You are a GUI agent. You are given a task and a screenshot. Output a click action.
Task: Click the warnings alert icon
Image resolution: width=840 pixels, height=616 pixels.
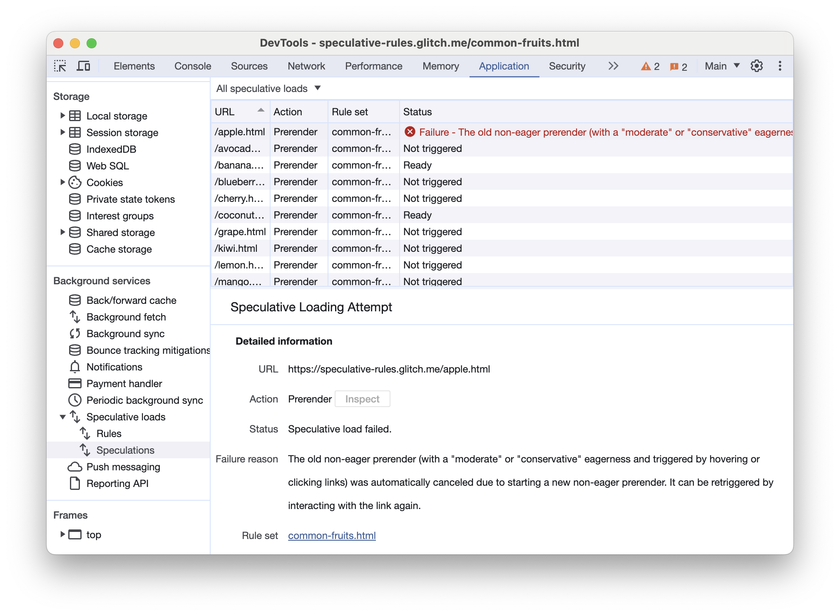647,66
